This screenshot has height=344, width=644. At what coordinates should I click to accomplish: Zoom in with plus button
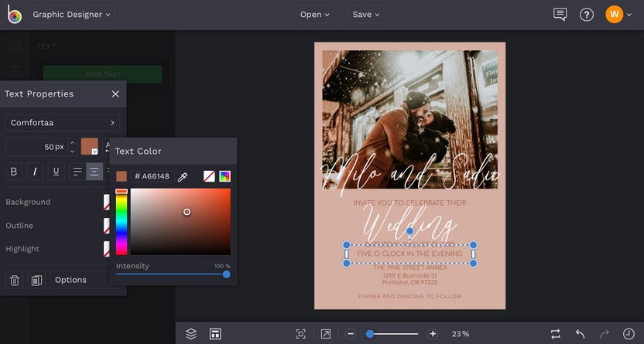pyautogui.click(x=433, y=334)
